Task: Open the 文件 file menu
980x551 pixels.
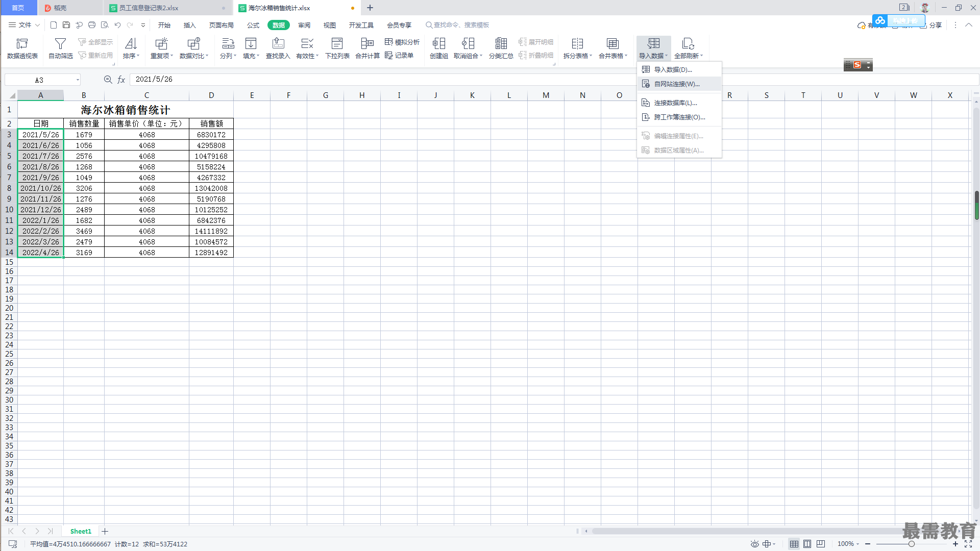Action: (x=24, y=25)
